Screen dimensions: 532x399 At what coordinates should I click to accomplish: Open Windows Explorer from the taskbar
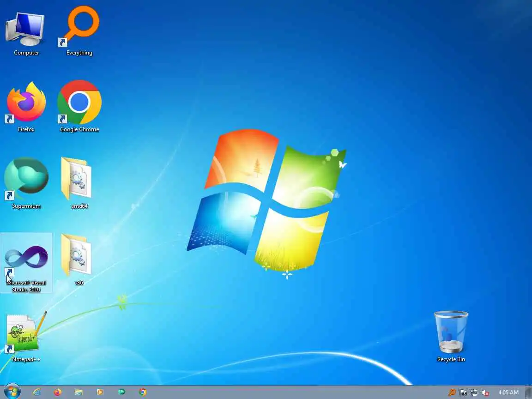click(79, 392)
